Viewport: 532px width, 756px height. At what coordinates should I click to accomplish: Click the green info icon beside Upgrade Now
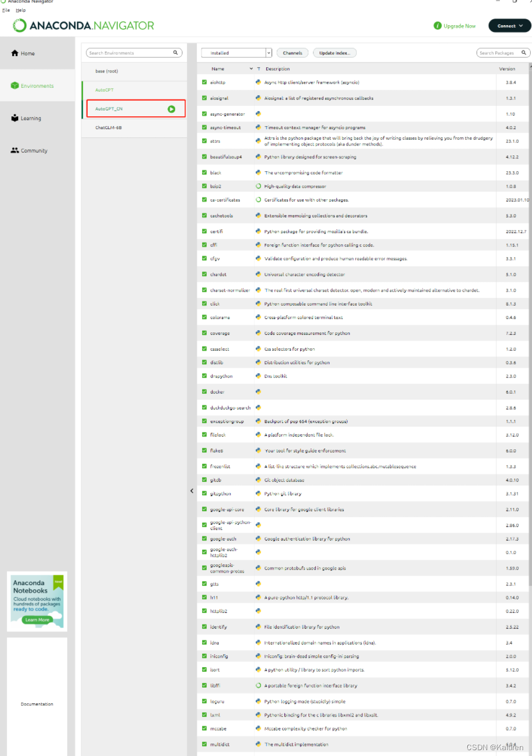437,26
